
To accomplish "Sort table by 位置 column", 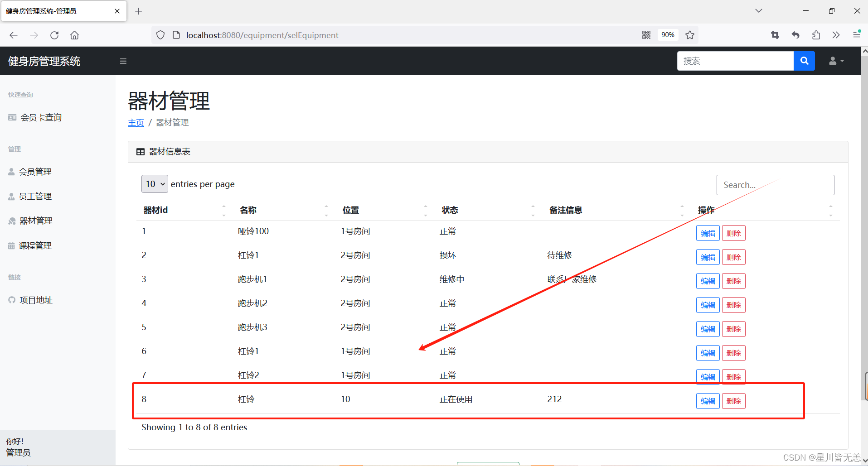I will (384, 210).
